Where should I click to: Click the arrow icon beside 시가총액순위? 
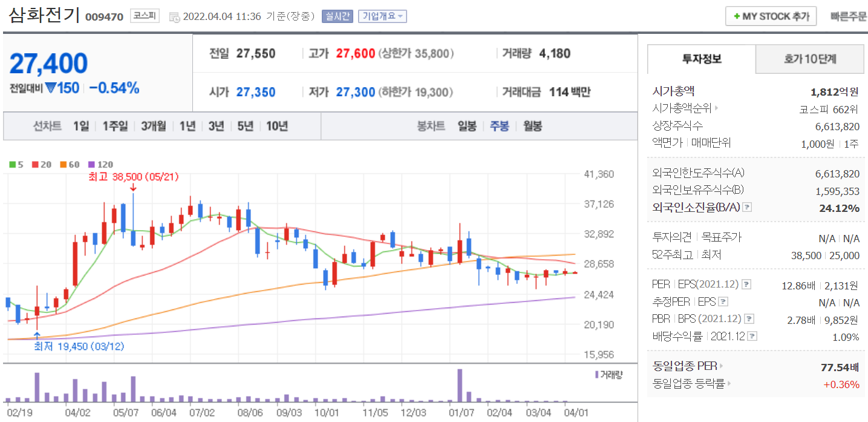click(x=717, y=109)
